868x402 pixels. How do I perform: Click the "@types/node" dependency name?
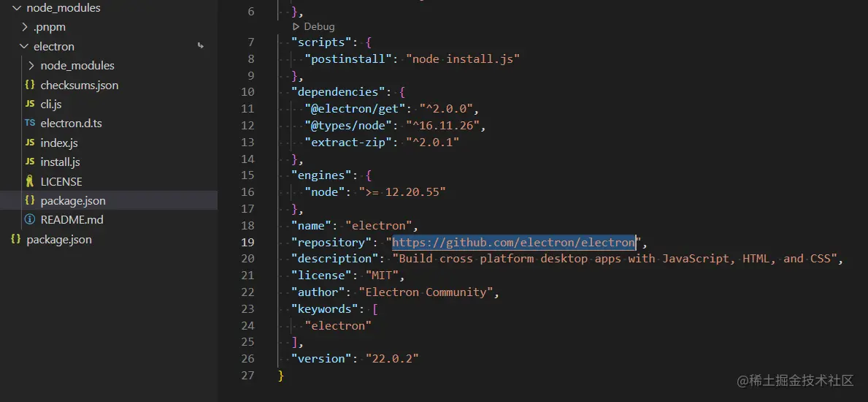[349, 125]
